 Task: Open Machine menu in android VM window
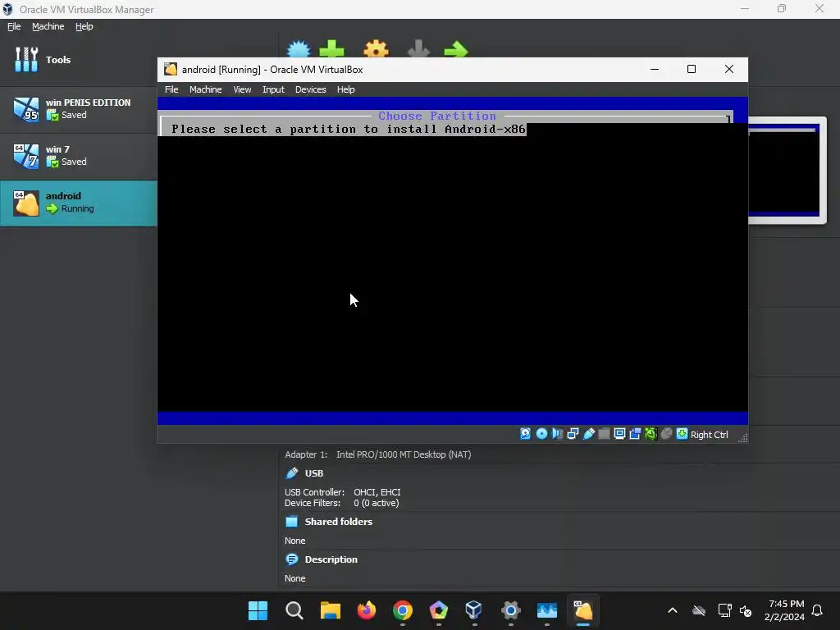(x=205, y=89)
